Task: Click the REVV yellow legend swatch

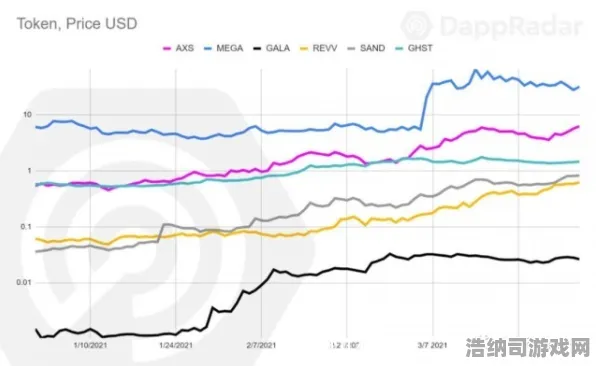Action: 304,49
